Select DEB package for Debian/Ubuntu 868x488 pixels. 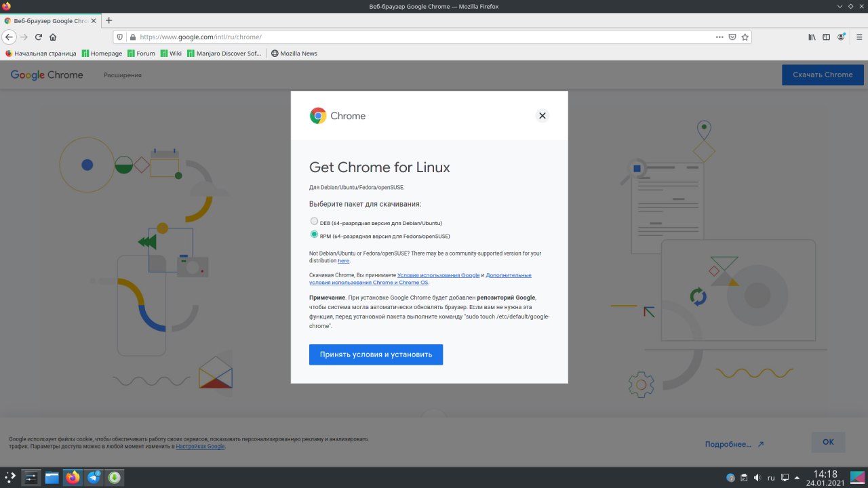tap(314, 221)
